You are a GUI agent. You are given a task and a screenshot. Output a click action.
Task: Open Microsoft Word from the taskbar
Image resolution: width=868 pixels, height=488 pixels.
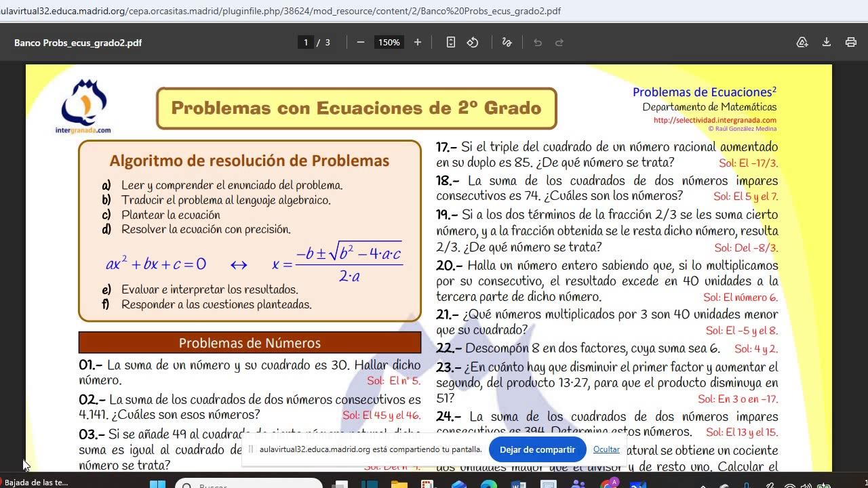click(519, 484)
